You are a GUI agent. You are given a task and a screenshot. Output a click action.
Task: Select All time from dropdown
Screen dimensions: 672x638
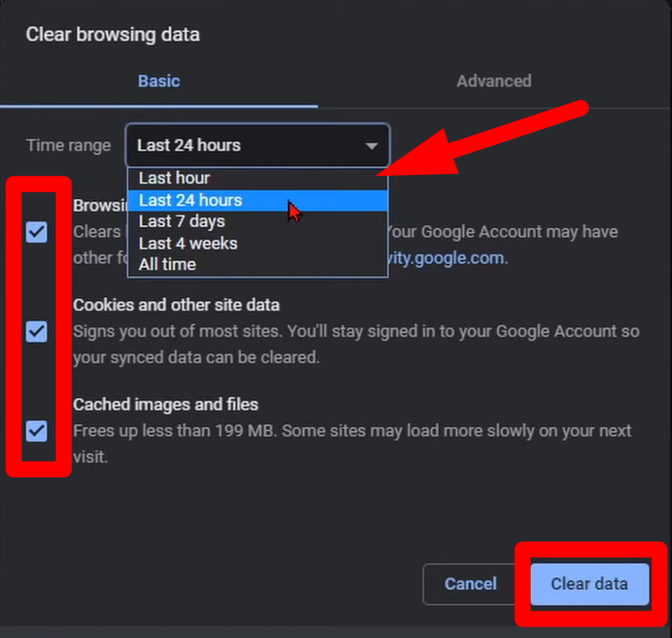coord(167,264)
